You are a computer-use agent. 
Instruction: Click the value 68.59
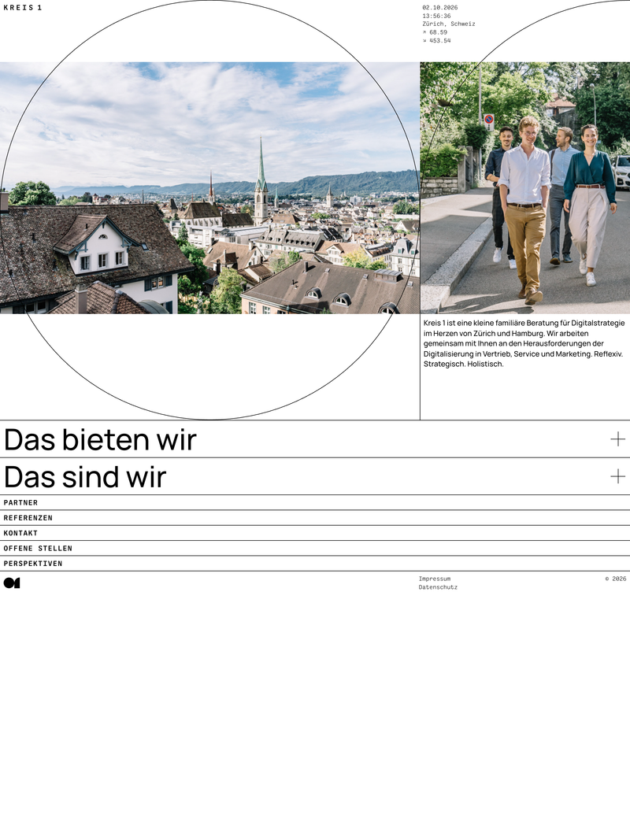click(438, 32)
